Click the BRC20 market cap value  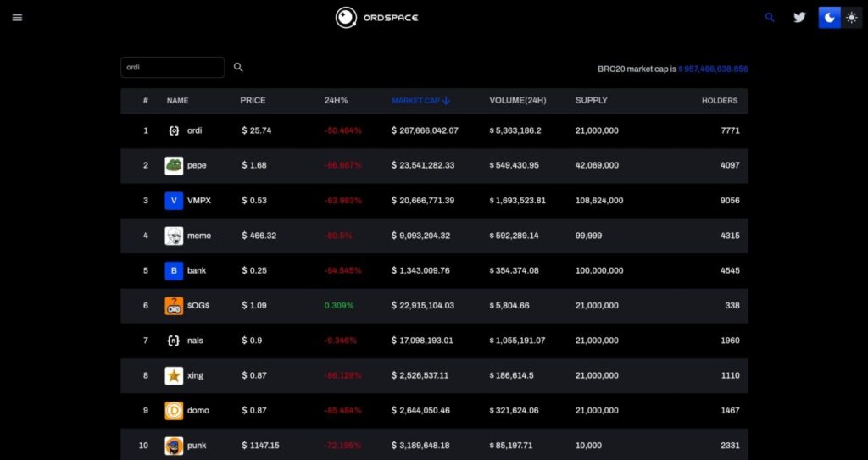[x=713, y=69]
